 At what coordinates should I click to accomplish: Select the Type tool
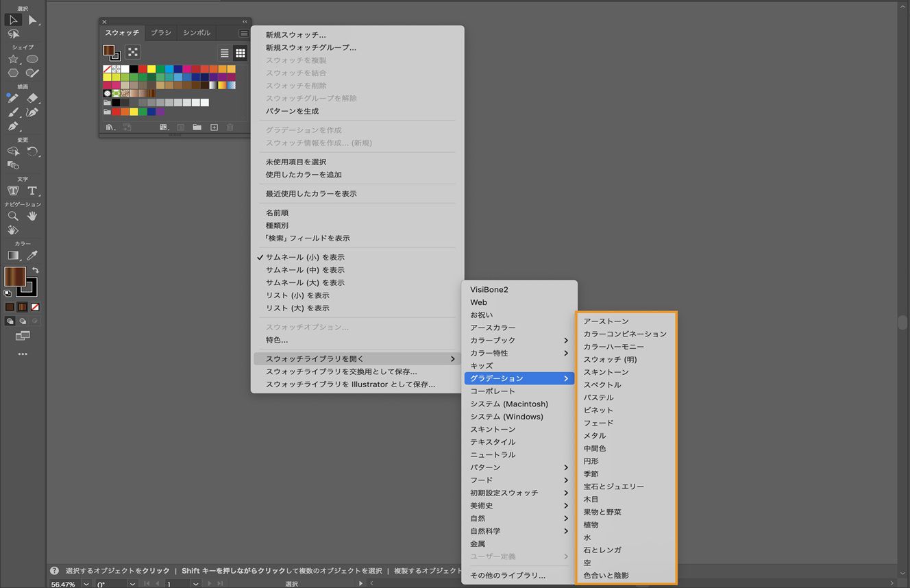32,191
